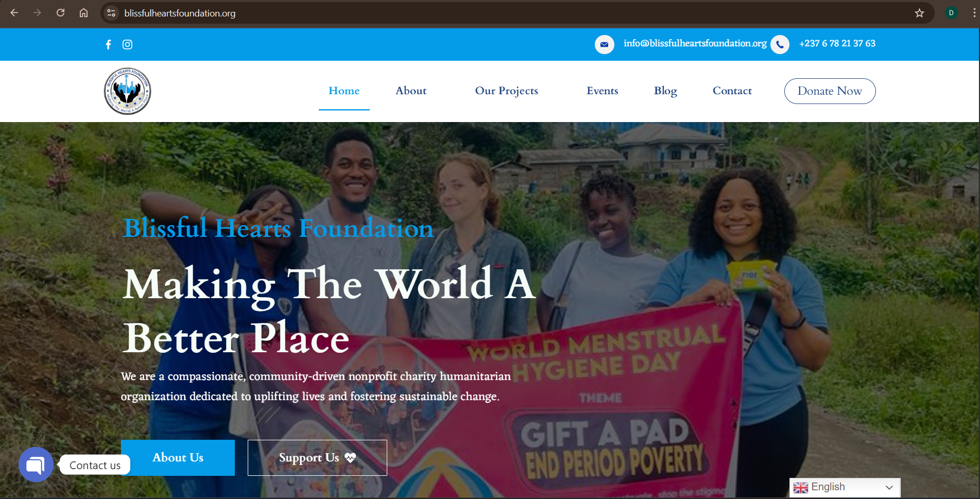The image size is (980, 499).
Task: Click the About Us button
Action: pos(178,458)
